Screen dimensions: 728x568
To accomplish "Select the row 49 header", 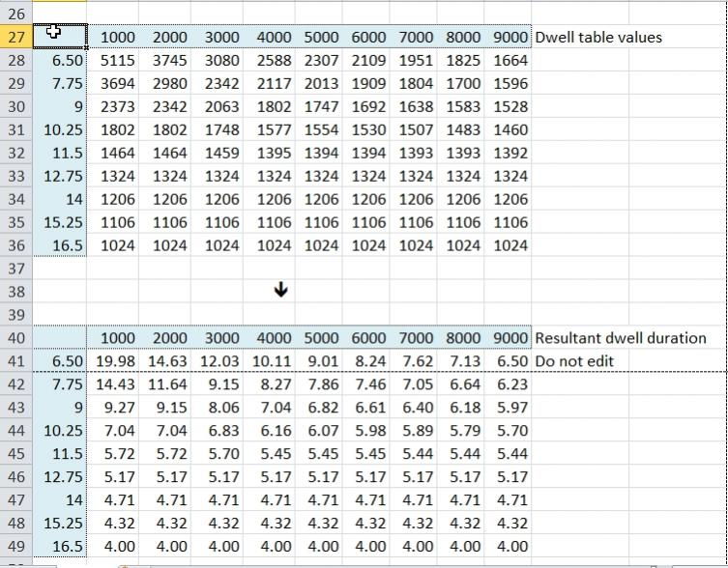I will (x=15, y=547).
